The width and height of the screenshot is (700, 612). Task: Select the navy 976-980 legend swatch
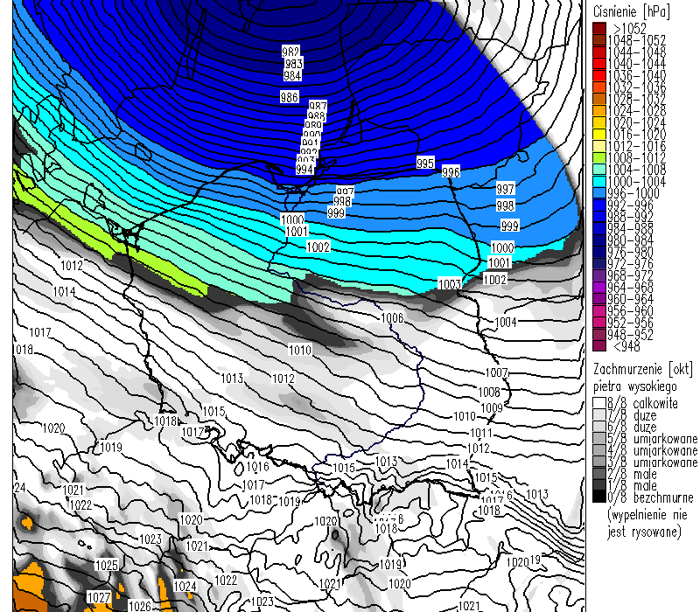599,252
